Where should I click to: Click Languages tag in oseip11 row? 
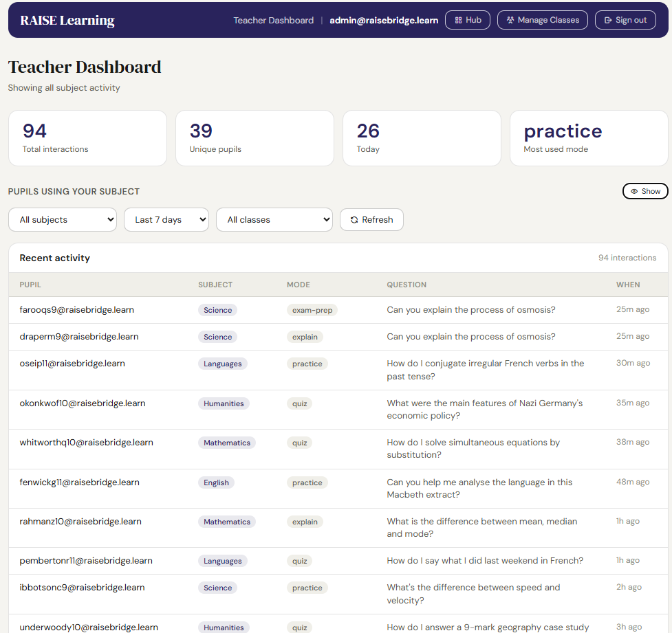pos(222,364)
